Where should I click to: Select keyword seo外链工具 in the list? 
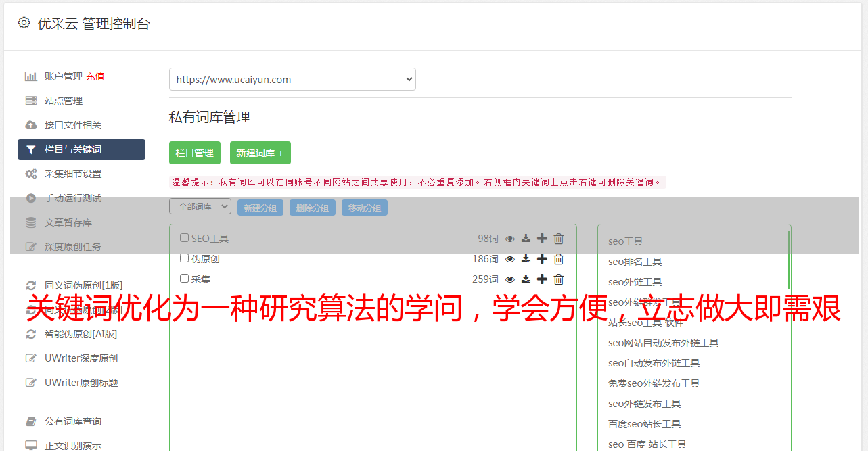pos(635,282)
